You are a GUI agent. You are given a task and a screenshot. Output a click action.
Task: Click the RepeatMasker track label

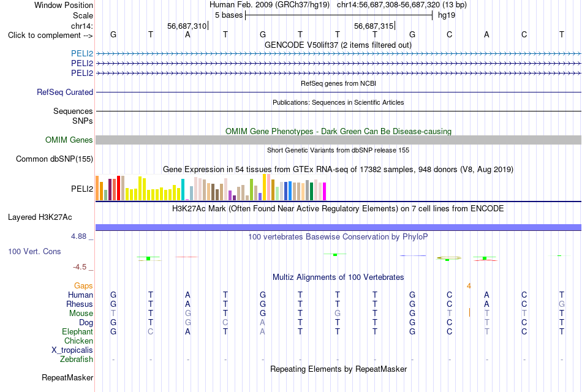pyautogui.click(x=67, y=378)
